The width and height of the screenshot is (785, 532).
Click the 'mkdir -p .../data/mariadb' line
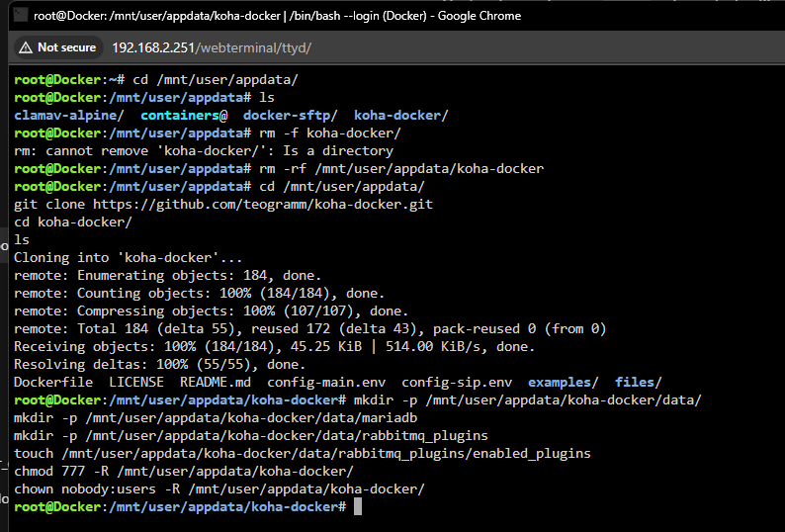216,417
